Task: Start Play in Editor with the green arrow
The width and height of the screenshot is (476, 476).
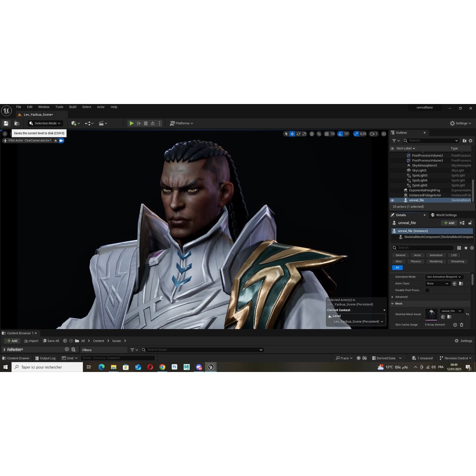Action: (131, 123)
